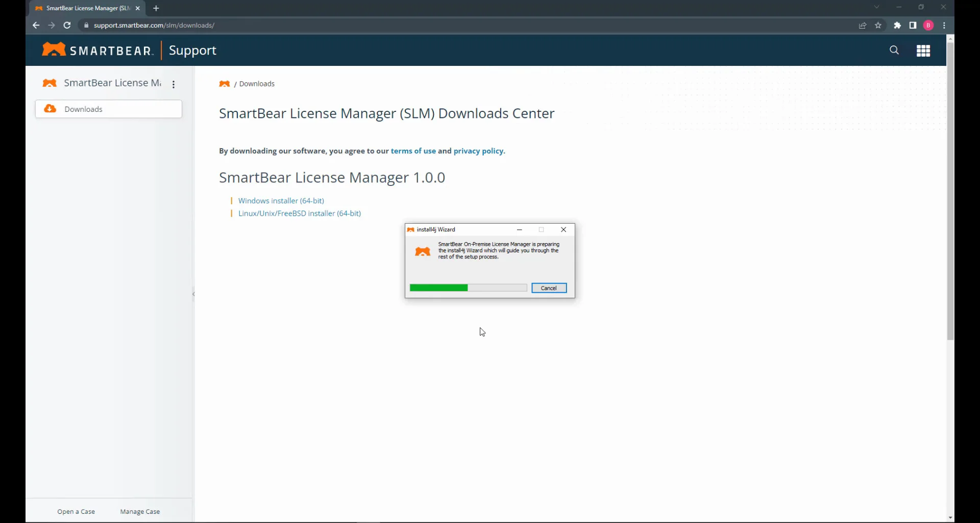Click the bear icon inside the wizard
This screenshot has height=523, width=980.
423,252
